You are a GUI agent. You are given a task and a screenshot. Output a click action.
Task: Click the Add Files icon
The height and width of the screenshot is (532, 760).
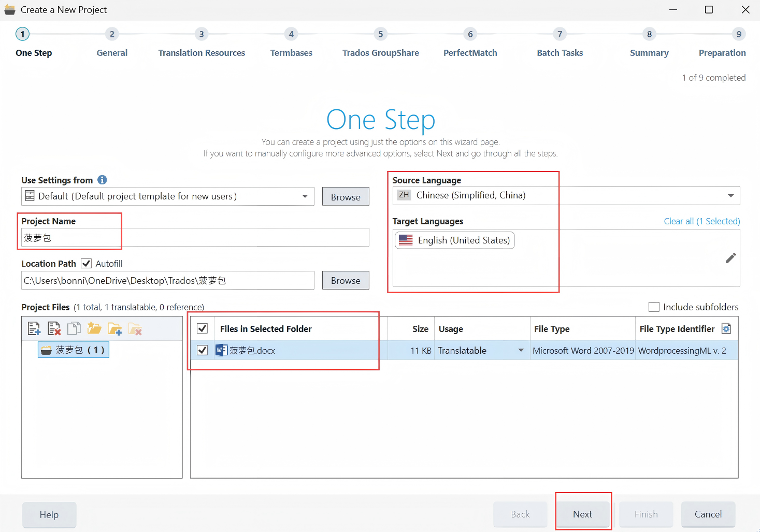click(x=34, y=328)
